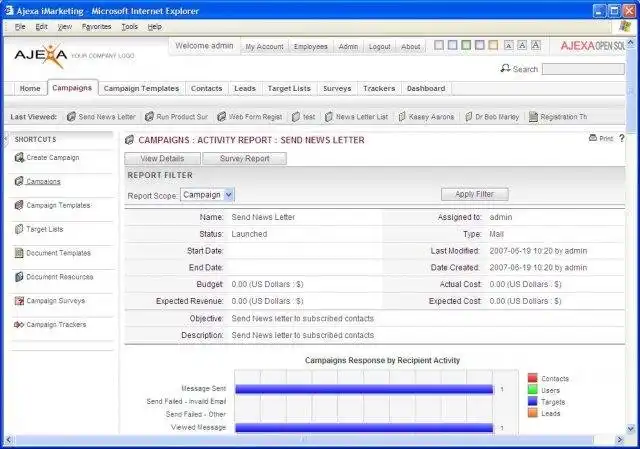The width and height of the screenshot is (640, 449).
Task: Click Create Campaign shortcut
Action: coord(47,158)
